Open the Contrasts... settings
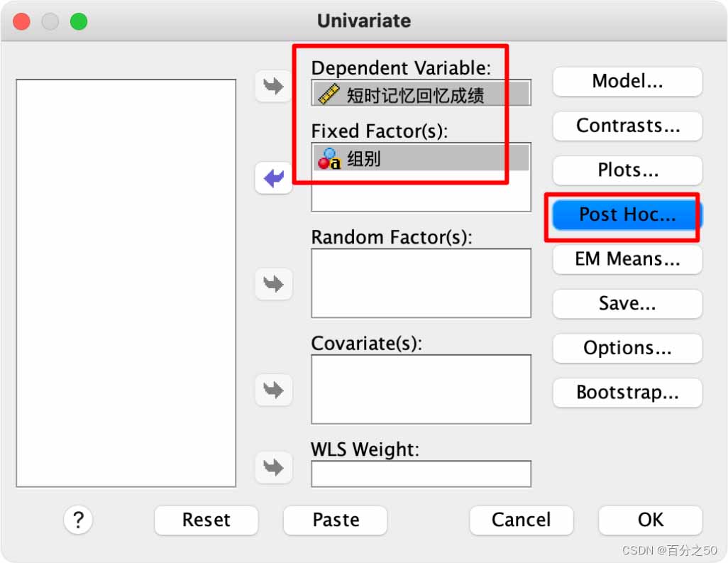Viewport: 728px width, 563px height. (627, 126)
